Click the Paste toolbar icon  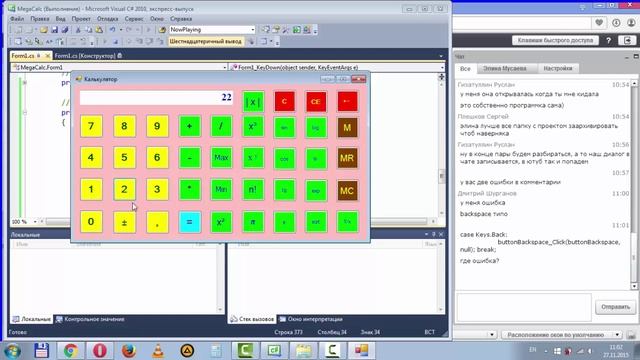pyautogui.click(x=99, y=30)
